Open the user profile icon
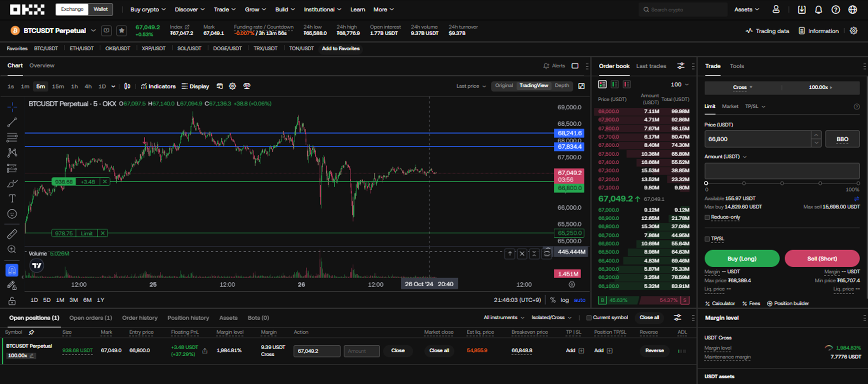 tap(776, 9)
